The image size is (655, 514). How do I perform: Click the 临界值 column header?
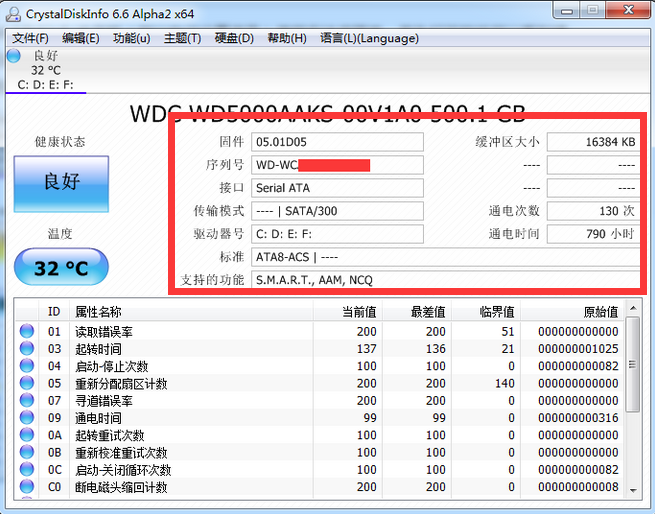tap(485, 312)
